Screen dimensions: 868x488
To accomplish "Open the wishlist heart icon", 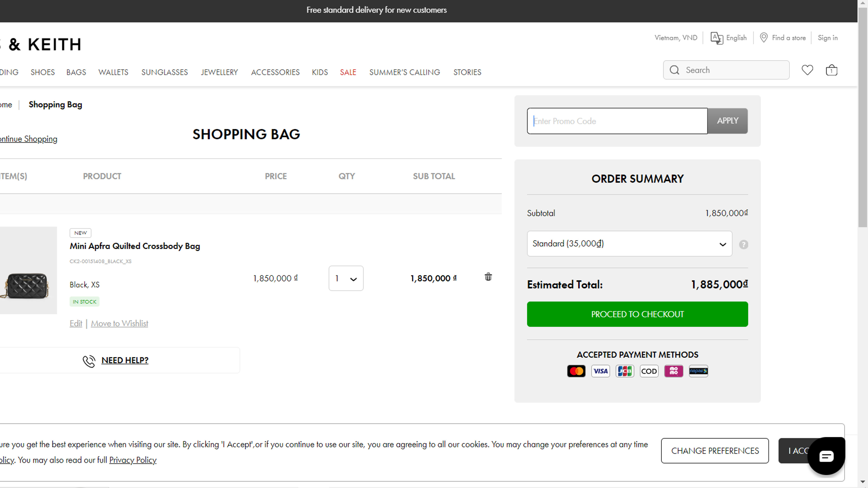I will point(807,70).
